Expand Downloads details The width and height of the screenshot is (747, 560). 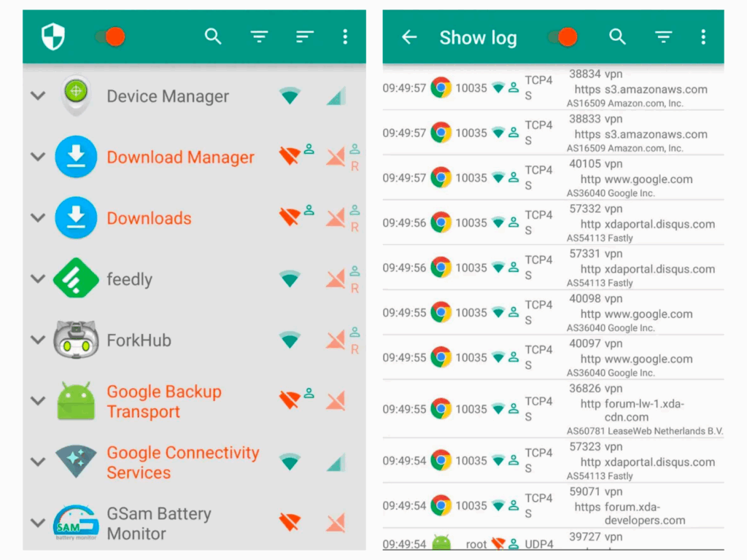pos(38,217)
